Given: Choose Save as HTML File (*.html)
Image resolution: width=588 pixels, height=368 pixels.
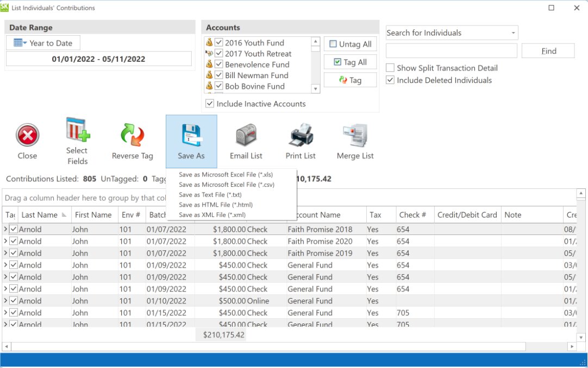Looking at the screenshot, I should click(x=216, y=205).
